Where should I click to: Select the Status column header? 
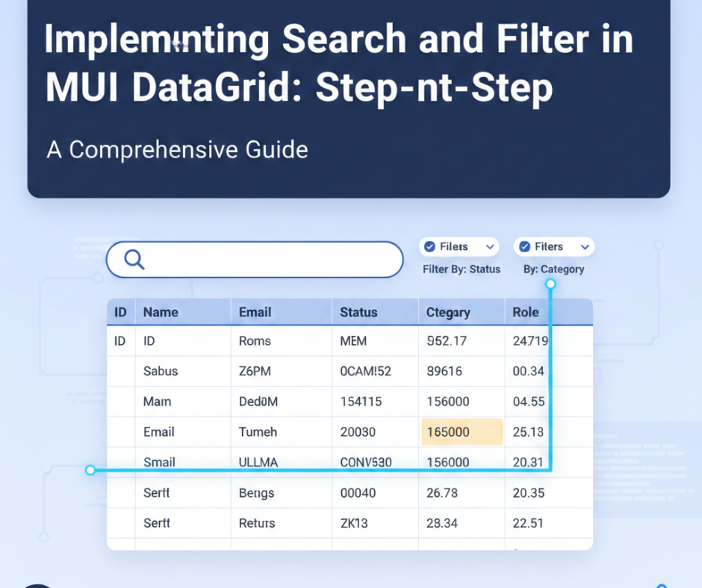point(358,313)
